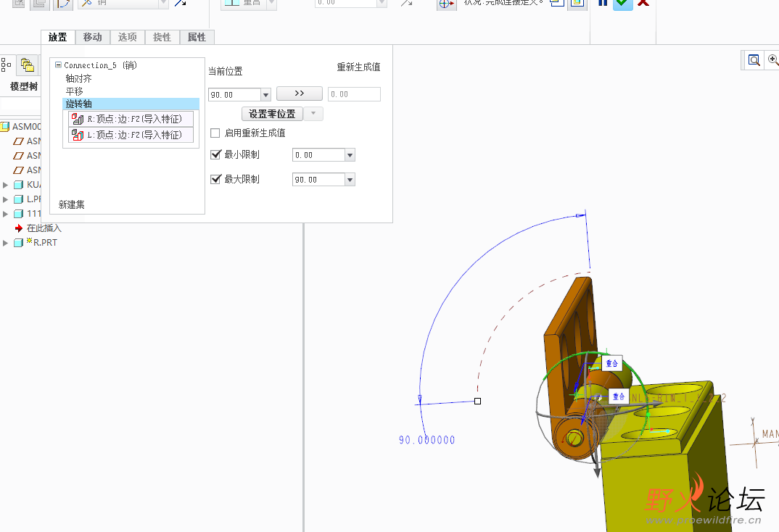Collapse the Connection_5 set
Screen dimensions: 779x532
click(x=58, y=65)
